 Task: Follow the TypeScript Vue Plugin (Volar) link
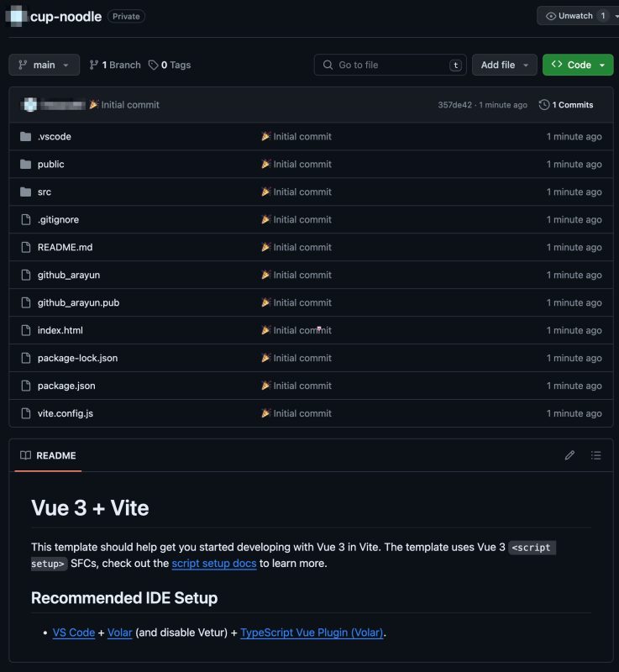[x=312, y=633]
